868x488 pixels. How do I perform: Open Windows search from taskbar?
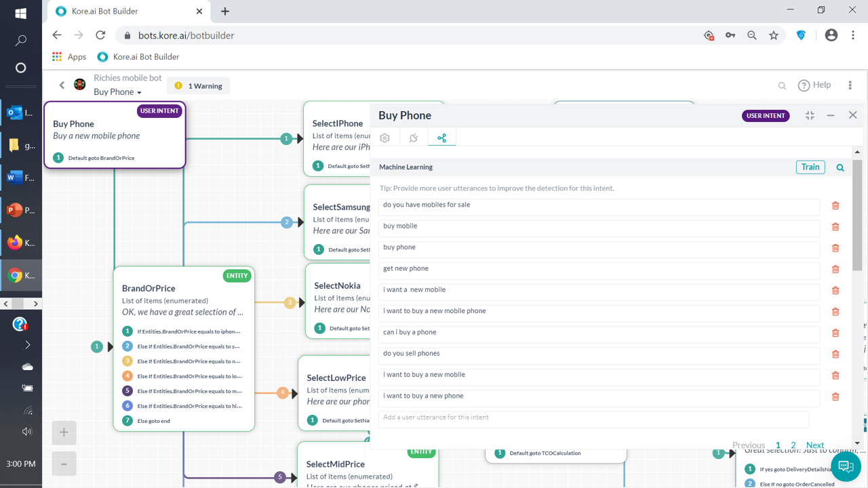click(x=20, y=41)
